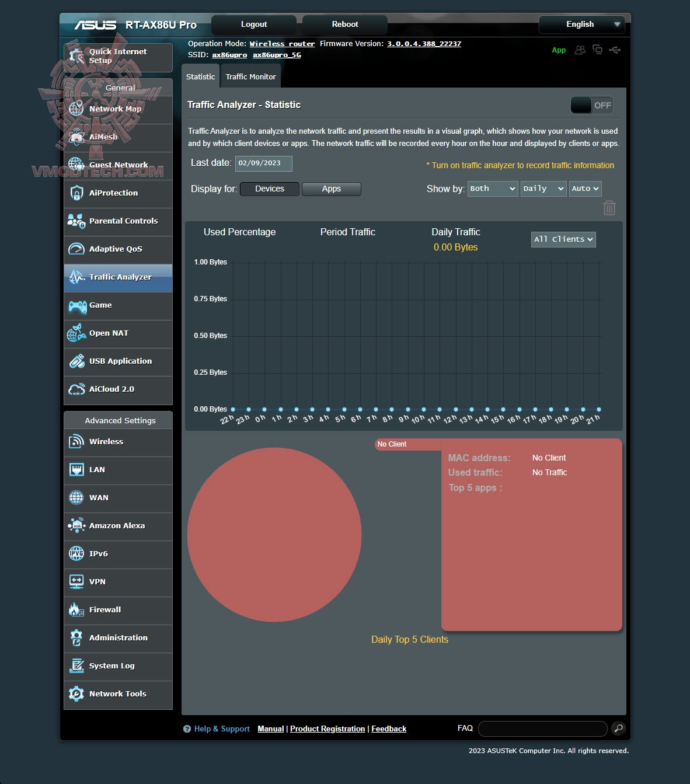Open the All Clients dropdown
Image resolution: width=690 pixels, height=784 pixels.
tap(563, 239)
